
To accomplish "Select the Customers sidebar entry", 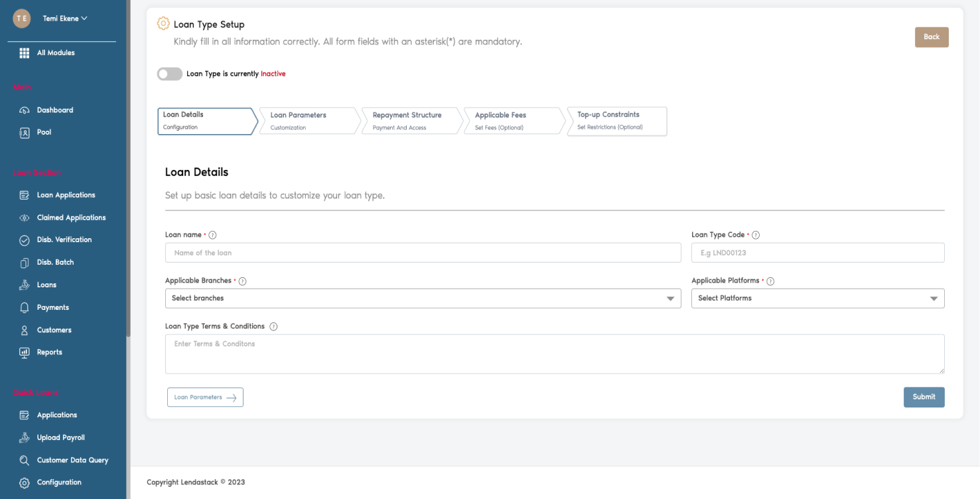I will click(54, 330).
